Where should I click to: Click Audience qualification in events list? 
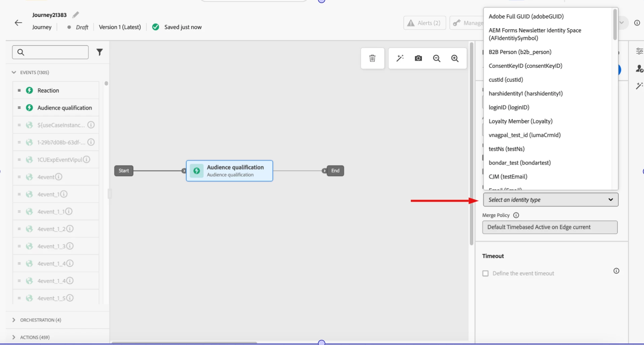(x=56, y=108)
